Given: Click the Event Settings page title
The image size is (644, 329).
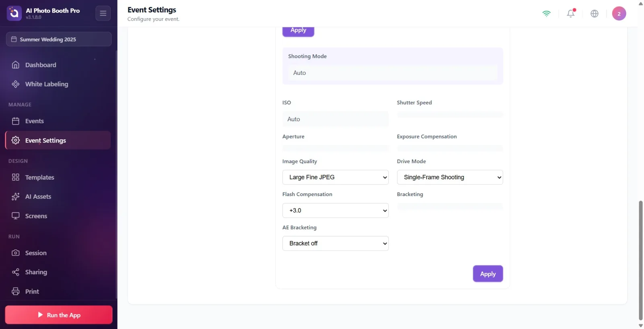Looking at the screenshot, I should [152, 10].
